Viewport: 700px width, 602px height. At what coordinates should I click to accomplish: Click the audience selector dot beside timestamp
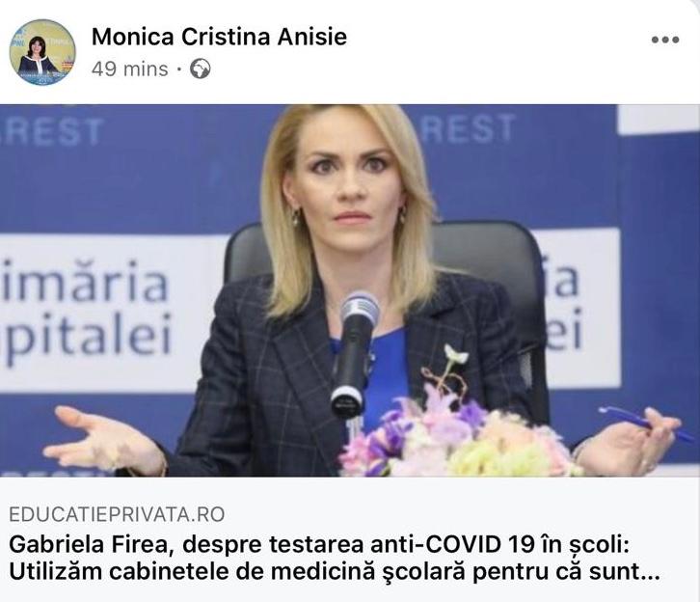click(x=179, y=69)
